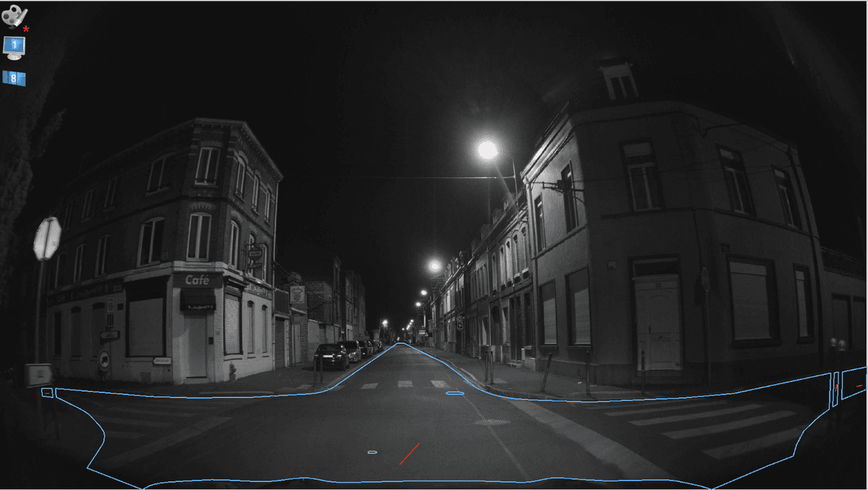Select the small blue rectangle annotation at the left curb

point(47,392)
